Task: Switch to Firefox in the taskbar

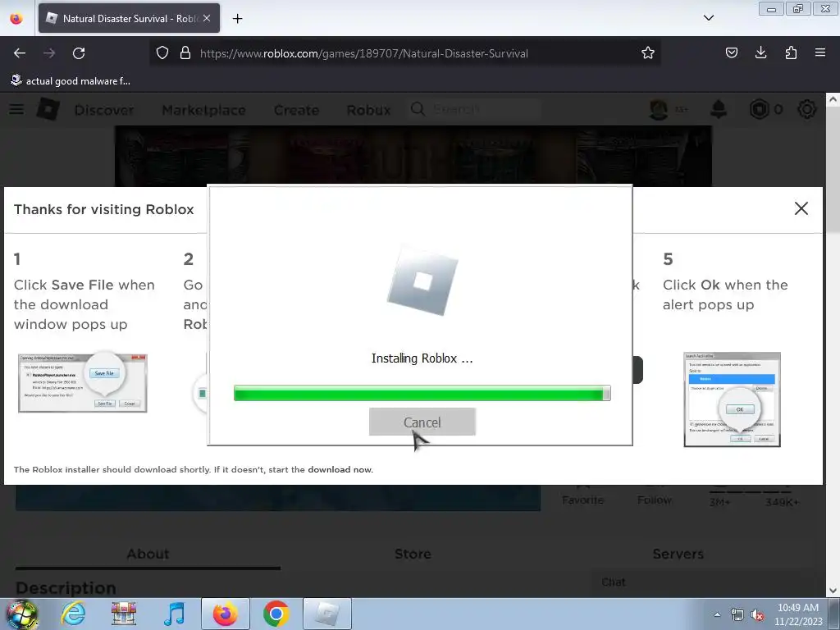Action: [225, 614]
